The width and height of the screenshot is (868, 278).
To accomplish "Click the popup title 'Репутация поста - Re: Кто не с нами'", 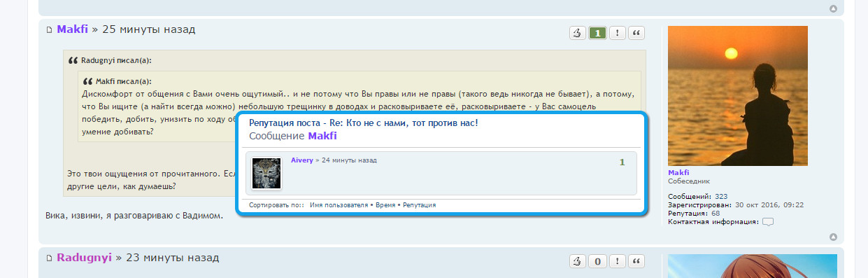I will pos(364,123).
